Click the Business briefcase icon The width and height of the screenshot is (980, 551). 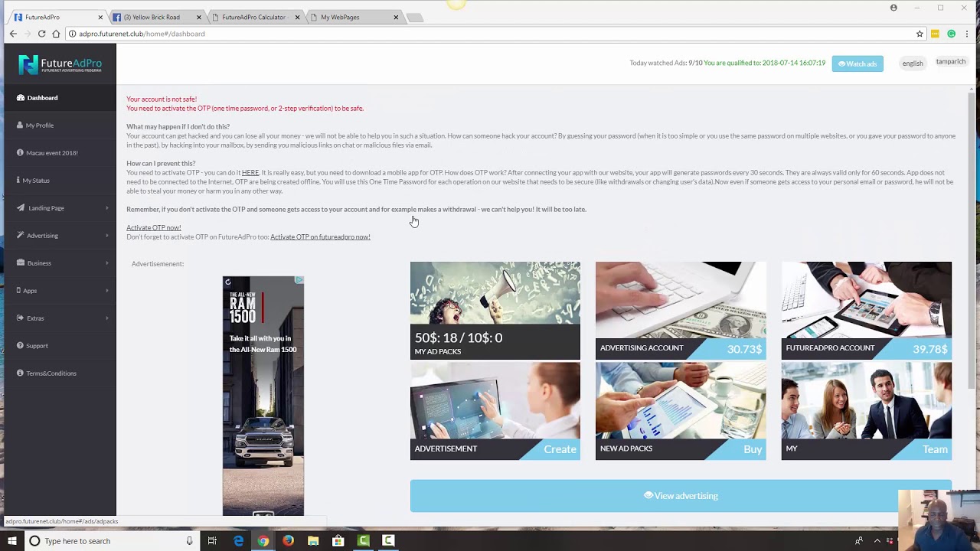pyautogui.click(x=20, y=263)
